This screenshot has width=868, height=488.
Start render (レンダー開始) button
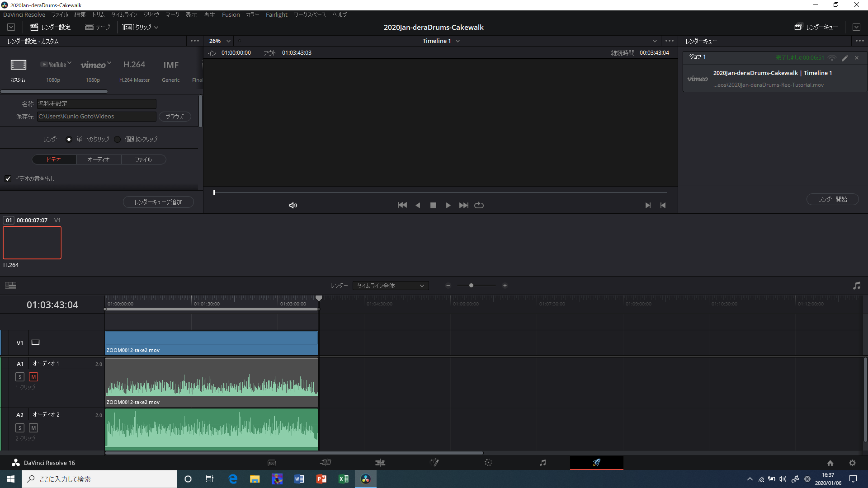point(832,199)
